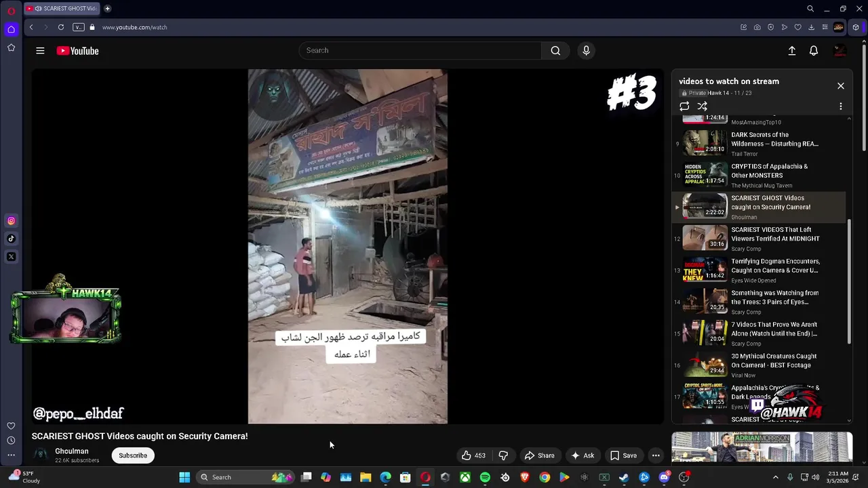The width and height of the screenshot is (868, 488).
Task: Open YouTube notifications bell
Action: coord(814,51)
